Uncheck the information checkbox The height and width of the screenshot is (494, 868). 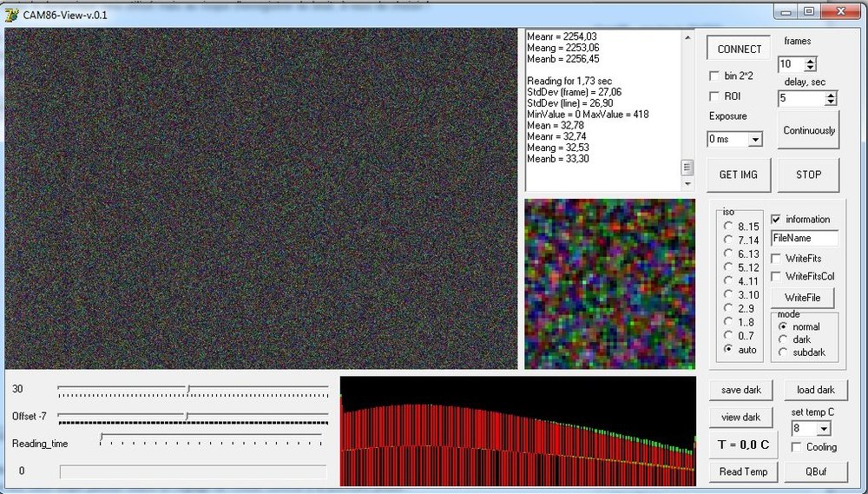click(x=776, y=220)
